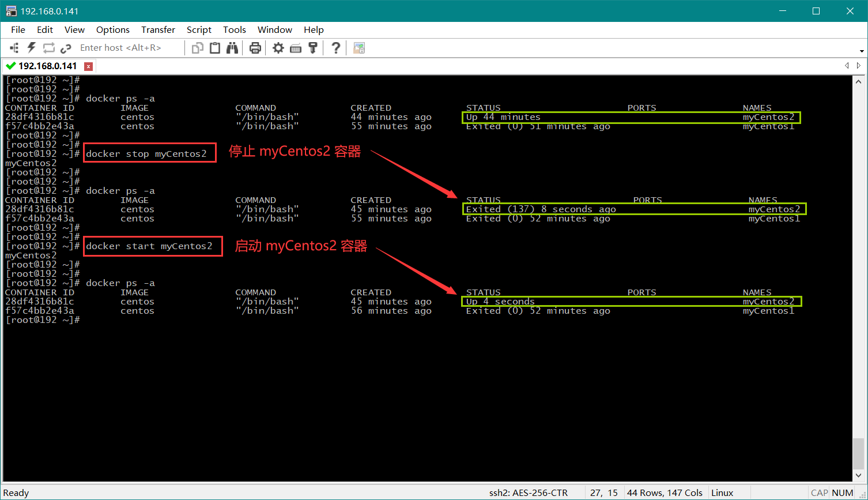Click the Paste clipboard icon
The width and height of the screenshot is (868, 500).
pos(215,48)
